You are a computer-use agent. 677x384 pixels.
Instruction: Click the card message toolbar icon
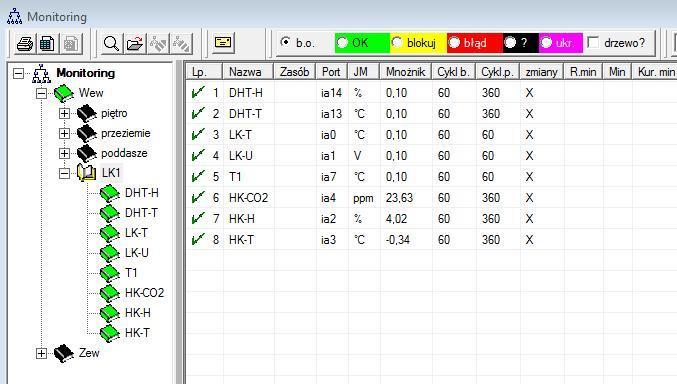coord(223,43)
